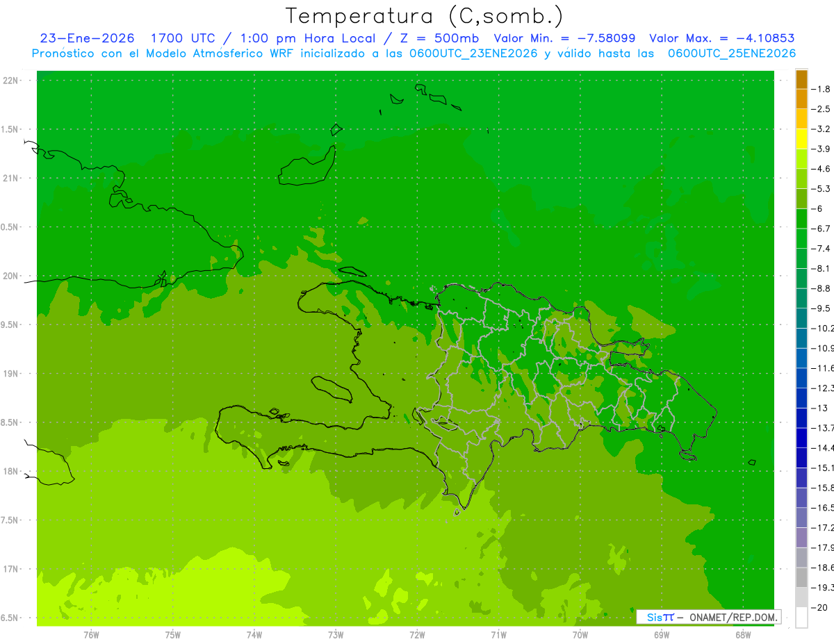Click the "Temperatura (C,somb.)" chart title
Viewport: 834px width, 644px height.
tap(424, 17)
